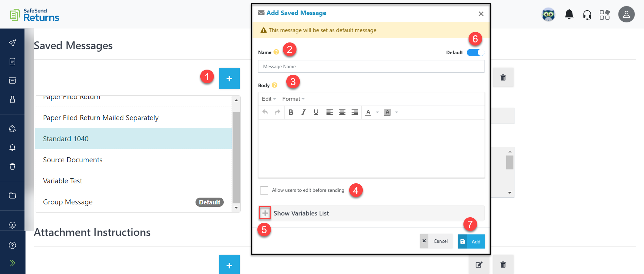
Task: Open the text color dropdown arrow
Action: point(377,112)
